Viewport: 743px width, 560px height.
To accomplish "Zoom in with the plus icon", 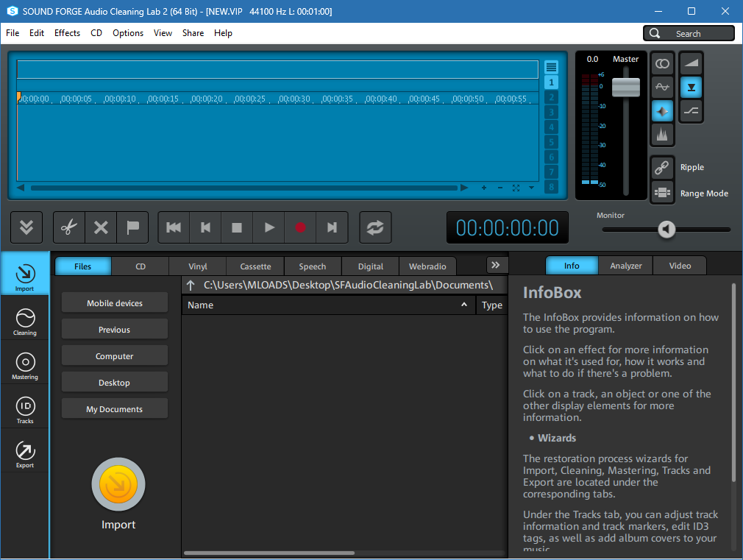I will 484,188.
